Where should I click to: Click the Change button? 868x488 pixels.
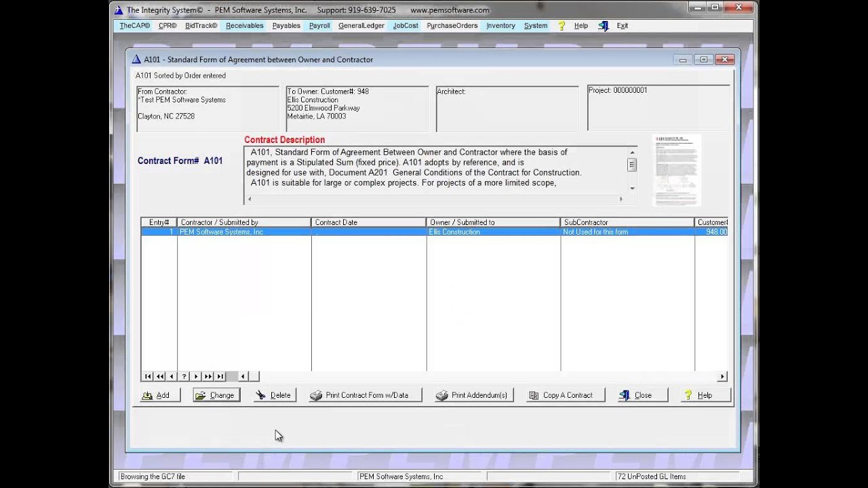(216, 395)
